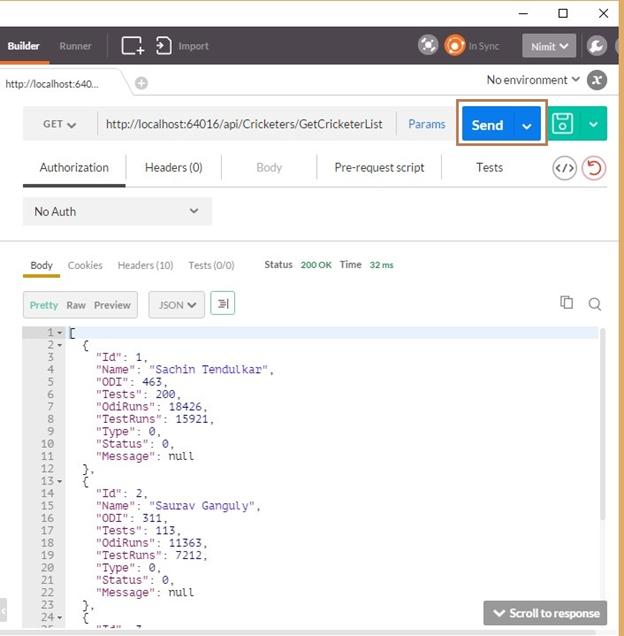Click the "Saurav Ganguly" name value
This screenshot has height=636, width=624.
tap(202, 506)
